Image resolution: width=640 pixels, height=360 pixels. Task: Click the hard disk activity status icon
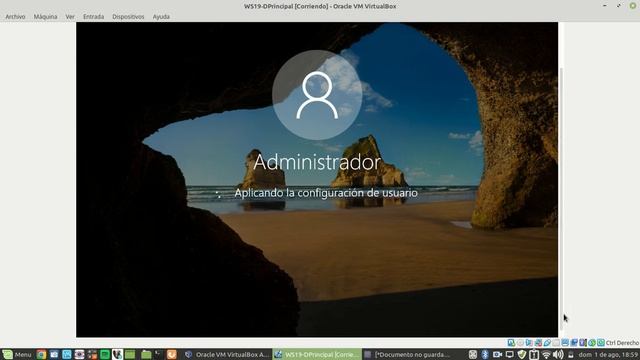coord(511,342)
